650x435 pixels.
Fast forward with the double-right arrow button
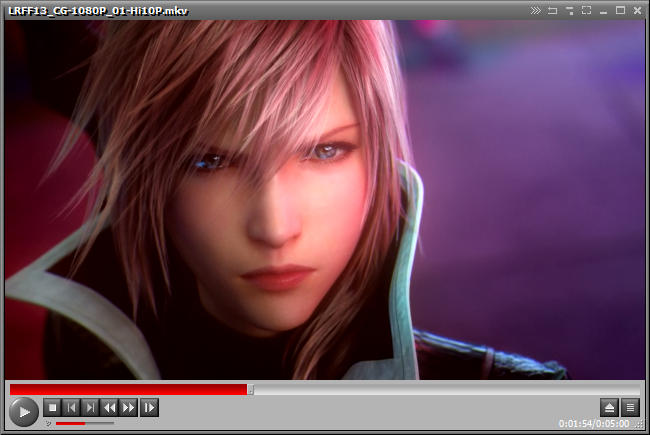(129, 408)
